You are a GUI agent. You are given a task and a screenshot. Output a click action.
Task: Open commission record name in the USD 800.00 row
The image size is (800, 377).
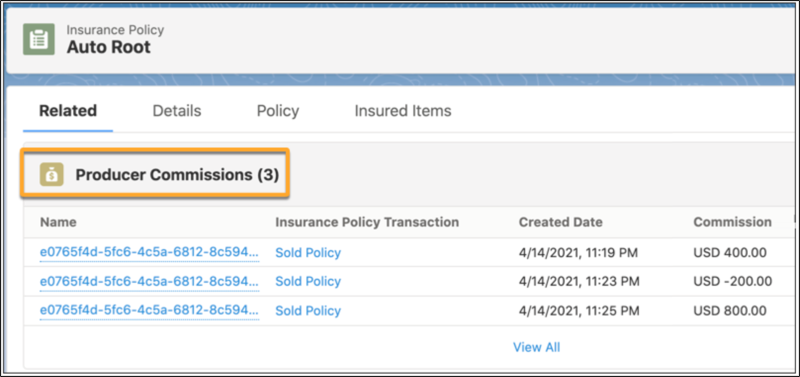(x=149, y=310)
